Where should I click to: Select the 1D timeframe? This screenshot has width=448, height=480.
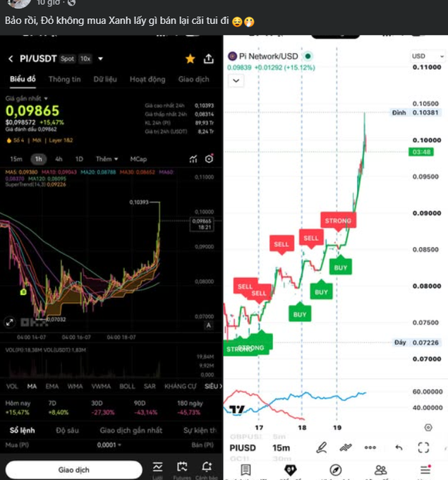point(79,160)
